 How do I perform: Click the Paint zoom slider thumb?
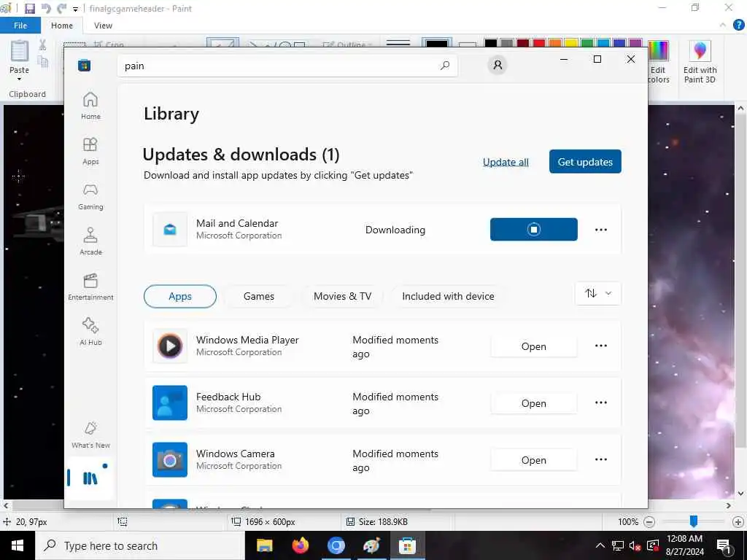click(x=694, y=521)
